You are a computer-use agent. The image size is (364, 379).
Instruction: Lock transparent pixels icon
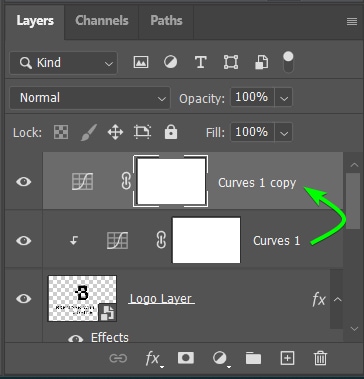(61, 132)
